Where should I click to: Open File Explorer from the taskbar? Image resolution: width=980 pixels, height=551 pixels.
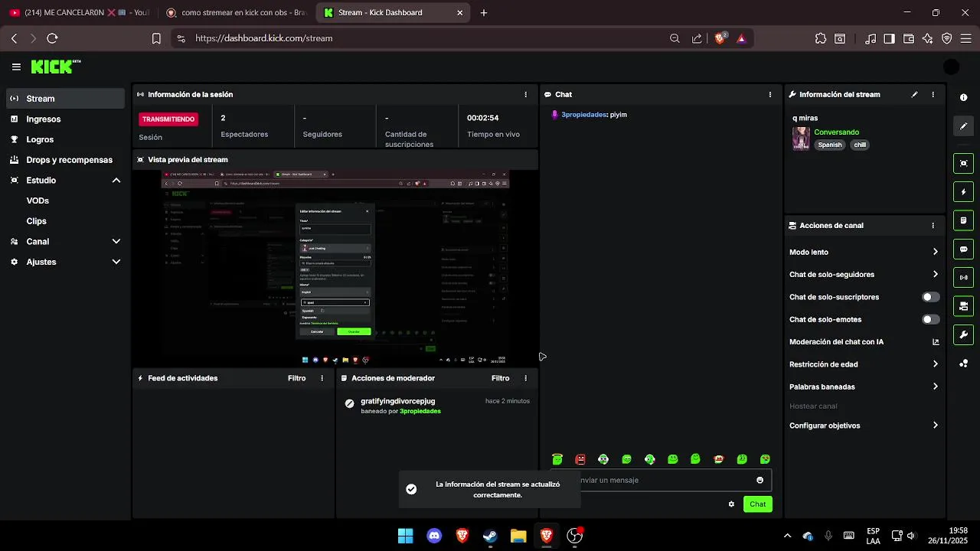[x=518, y=536]
